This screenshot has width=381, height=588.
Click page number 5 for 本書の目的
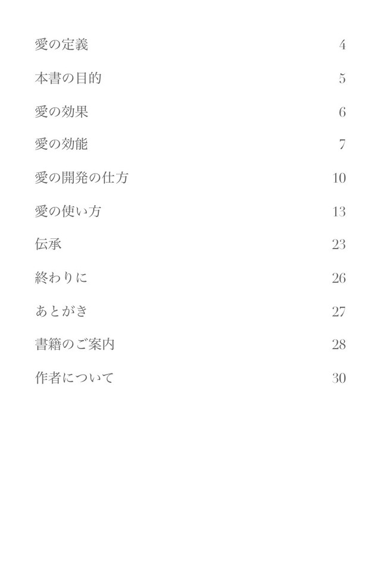(342, 78)
